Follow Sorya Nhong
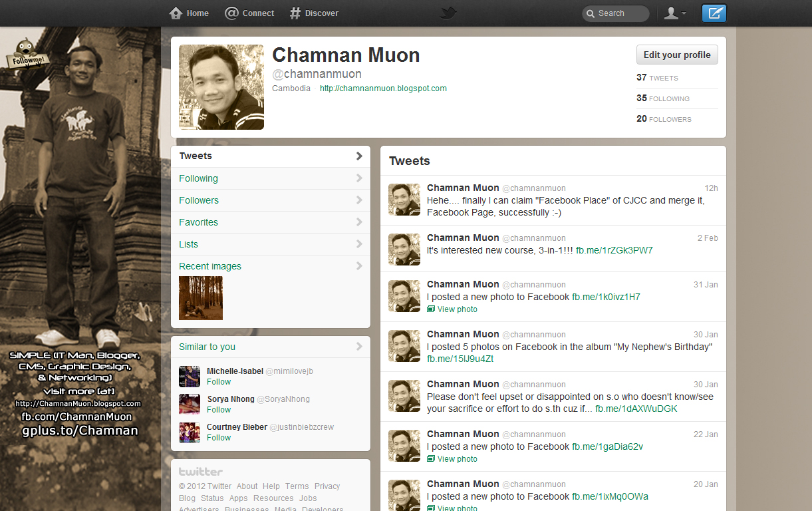This screenshot has width=812, height=511. (219, 409)
